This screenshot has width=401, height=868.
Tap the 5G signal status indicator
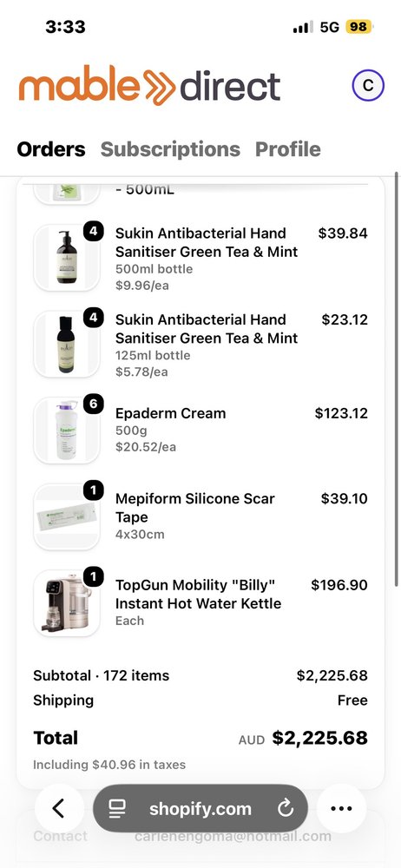point(330,27)
